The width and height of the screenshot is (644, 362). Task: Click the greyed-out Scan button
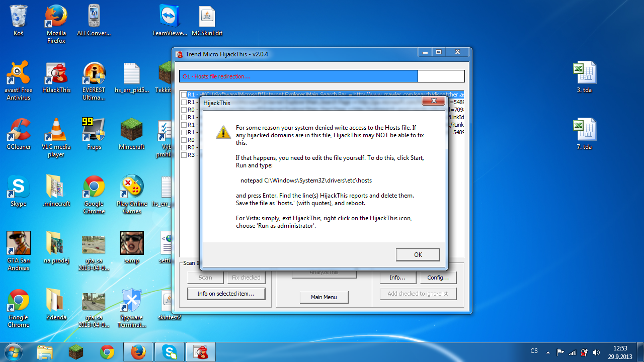(x=205, y=278)
